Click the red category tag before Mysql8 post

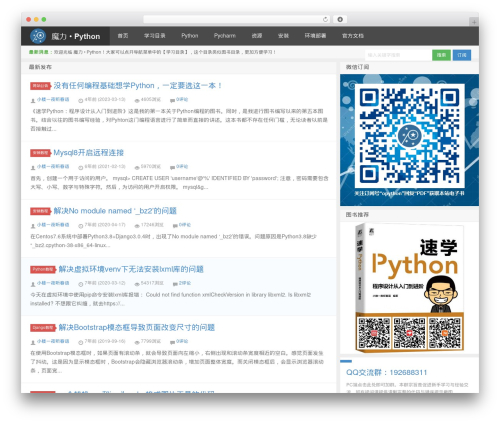pyautogui.click(x=40, y=153)
